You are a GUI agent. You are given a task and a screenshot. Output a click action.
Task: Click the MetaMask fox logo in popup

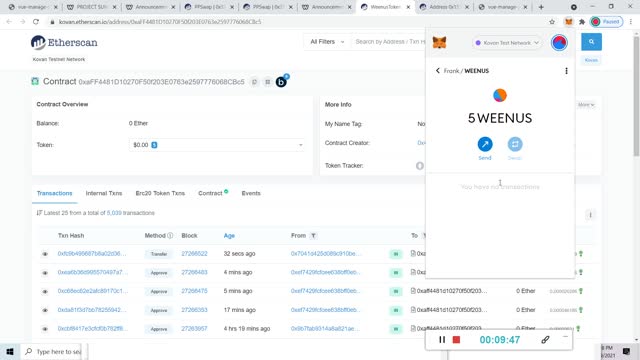[x=439, y=42]
